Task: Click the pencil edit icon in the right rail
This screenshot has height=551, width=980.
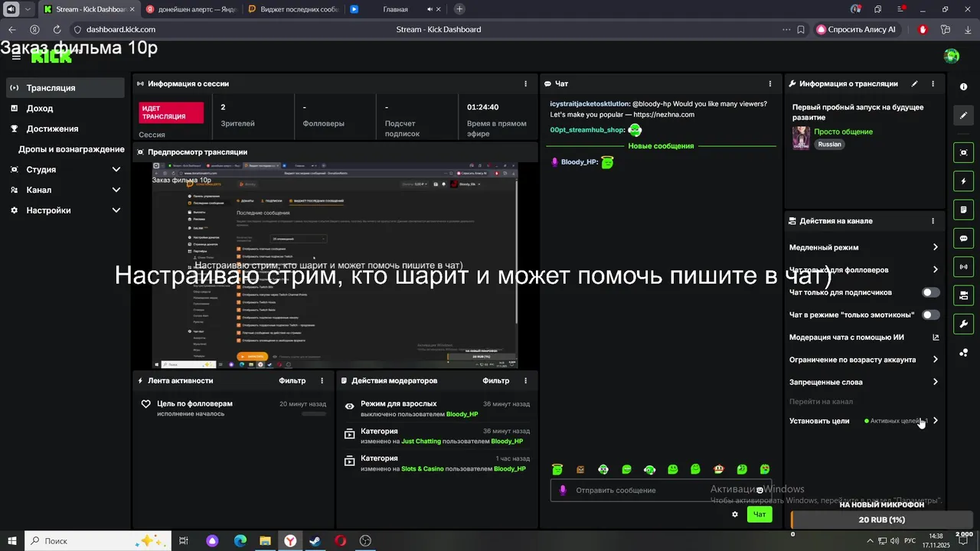Action: [x=963, y=116]
